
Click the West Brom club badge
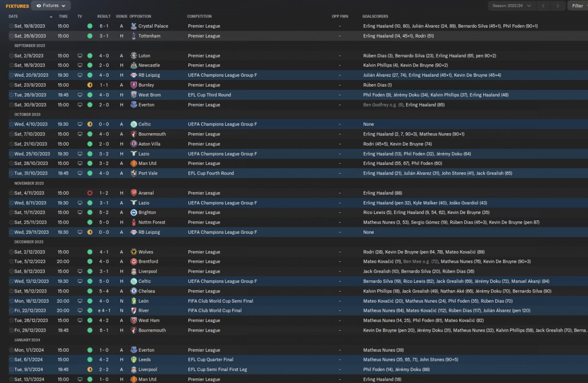134,95
